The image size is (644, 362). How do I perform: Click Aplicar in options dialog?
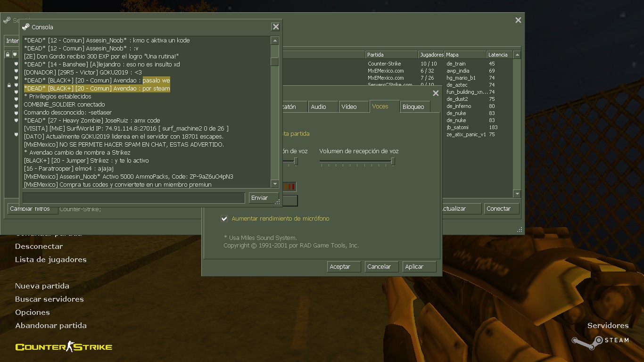pos(420,267)
